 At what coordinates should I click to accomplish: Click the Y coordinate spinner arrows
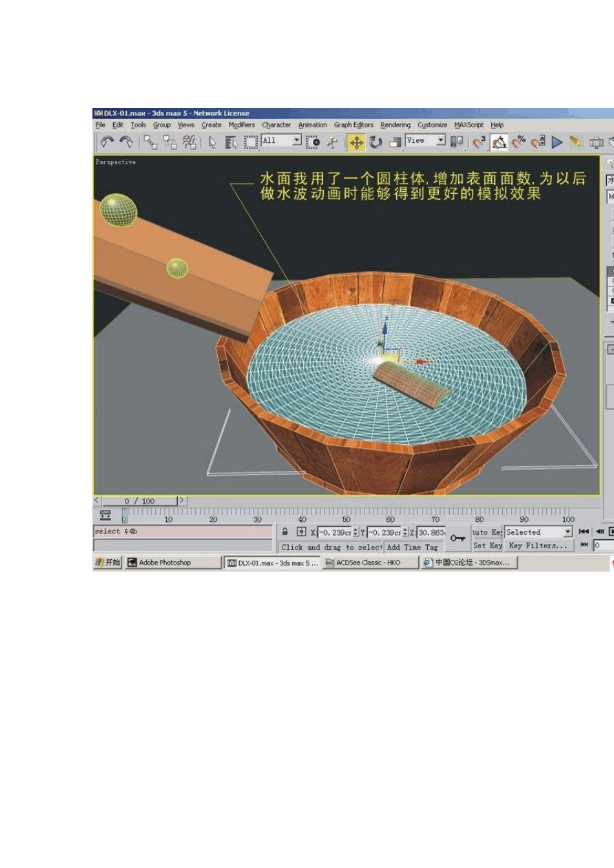pyautogui.click(x=405, y=532)
